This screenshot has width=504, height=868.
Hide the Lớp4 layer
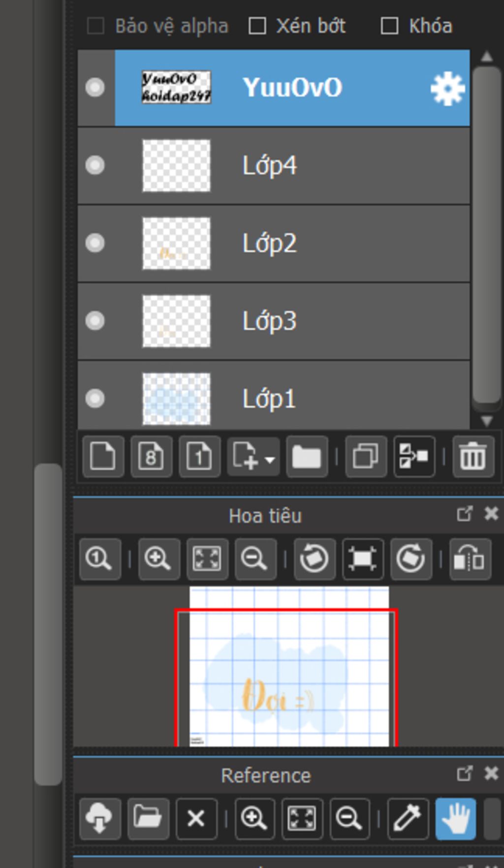click(95, 165)
